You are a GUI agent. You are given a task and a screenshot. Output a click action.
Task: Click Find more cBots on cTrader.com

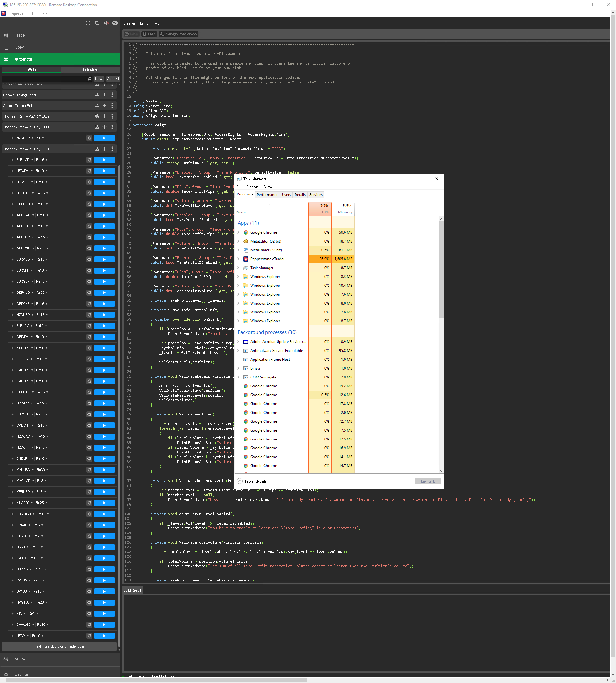pyautogui.click(x=59, y=646)
